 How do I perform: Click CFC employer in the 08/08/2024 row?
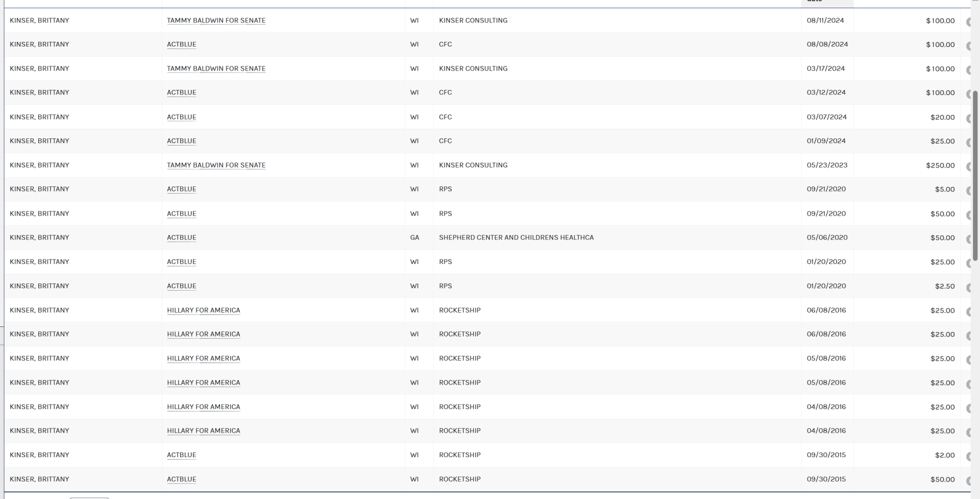click(x=445, y=44)
